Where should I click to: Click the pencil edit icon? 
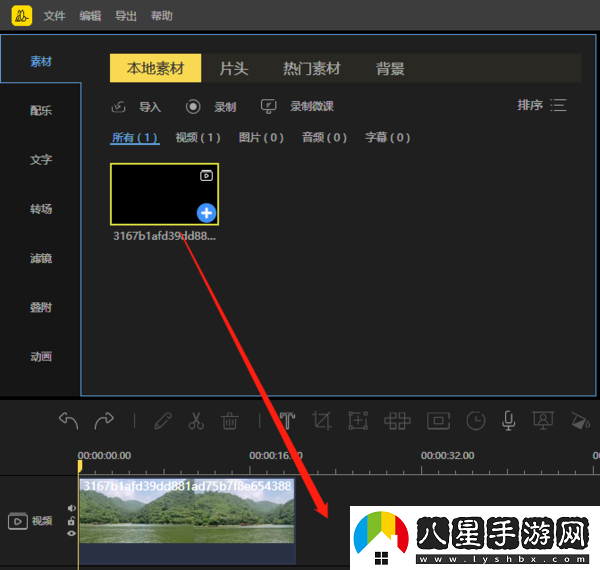[163, 421]
